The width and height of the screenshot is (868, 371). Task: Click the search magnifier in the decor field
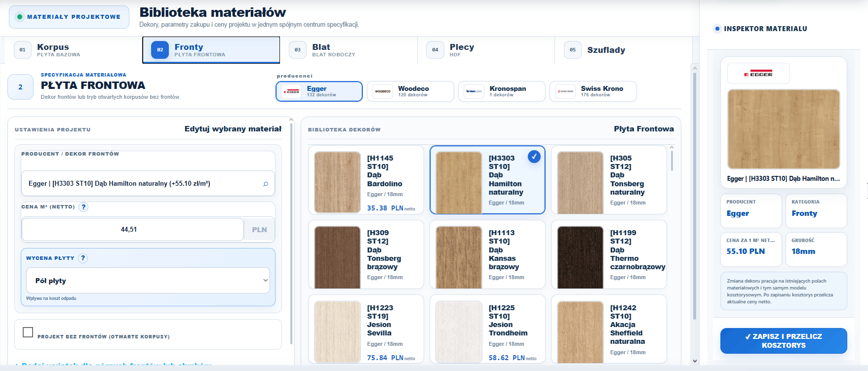click(x=266, y=184)
